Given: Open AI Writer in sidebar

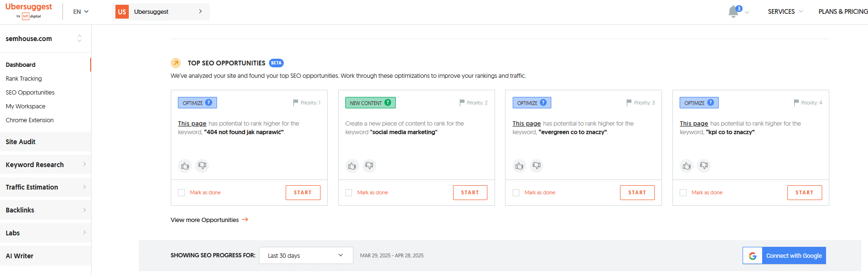Looking at the screenshot, I should [45, 256].
